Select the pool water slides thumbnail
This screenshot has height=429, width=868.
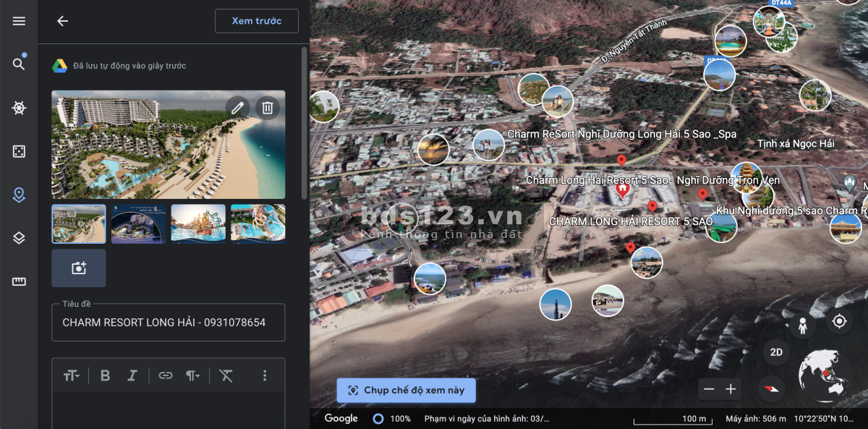258,224
